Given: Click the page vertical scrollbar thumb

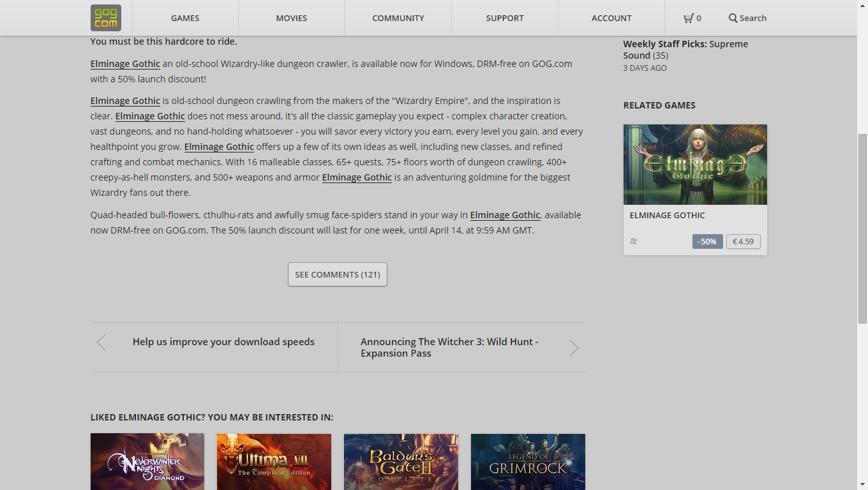Looking at the screenshot, I should click(x=862, y=228).
